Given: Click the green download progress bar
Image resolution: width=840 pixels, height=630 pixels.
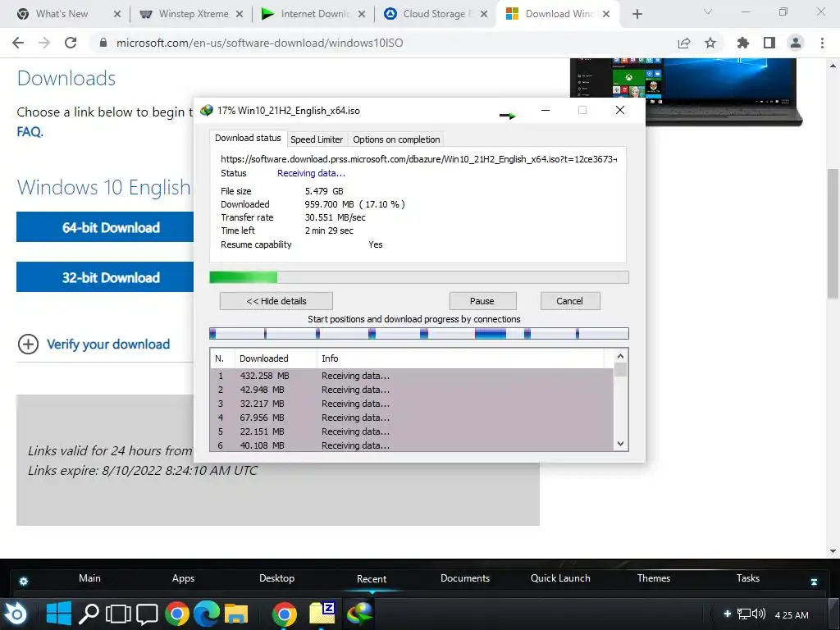Looking at the screenshot, I should (x=419, y=277).
